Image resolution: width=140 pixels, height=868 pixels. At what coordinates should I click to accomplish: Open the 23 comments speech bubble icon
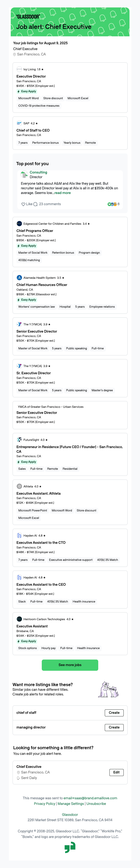click(x=35, y=204)
